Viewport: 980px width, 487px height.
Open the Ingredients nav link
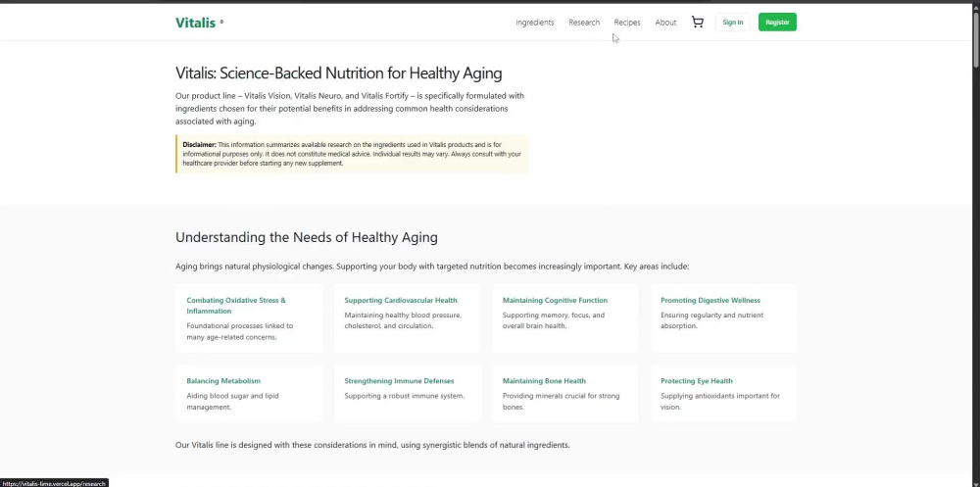[x=535, y=23]
